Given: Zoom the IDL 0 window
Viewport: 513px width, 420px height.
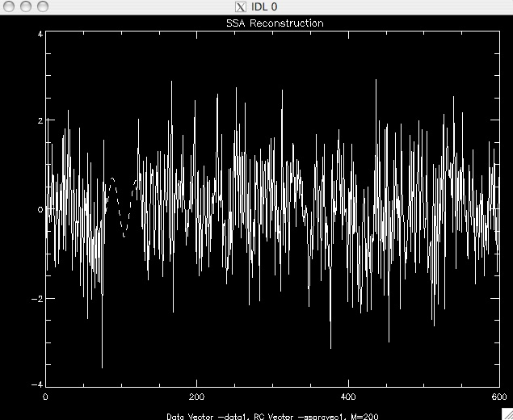Looking at the screenshot, I should 42,6.
